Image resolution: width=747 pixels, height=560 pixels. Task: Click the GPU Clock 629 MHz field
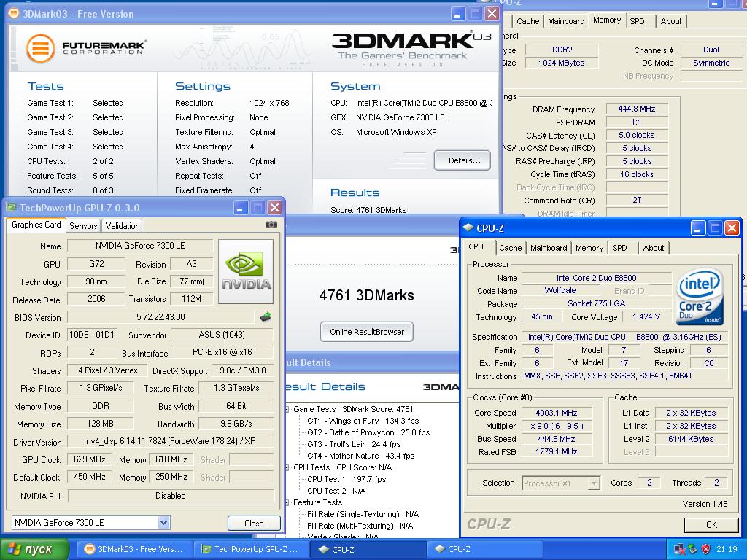pyautogui.click(x=90, y=459)
